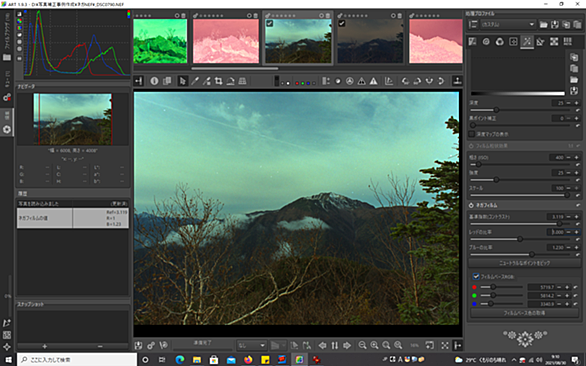Flip the image horizontally
The width and height of the screenshot is (586, 366).
point(429,81)
